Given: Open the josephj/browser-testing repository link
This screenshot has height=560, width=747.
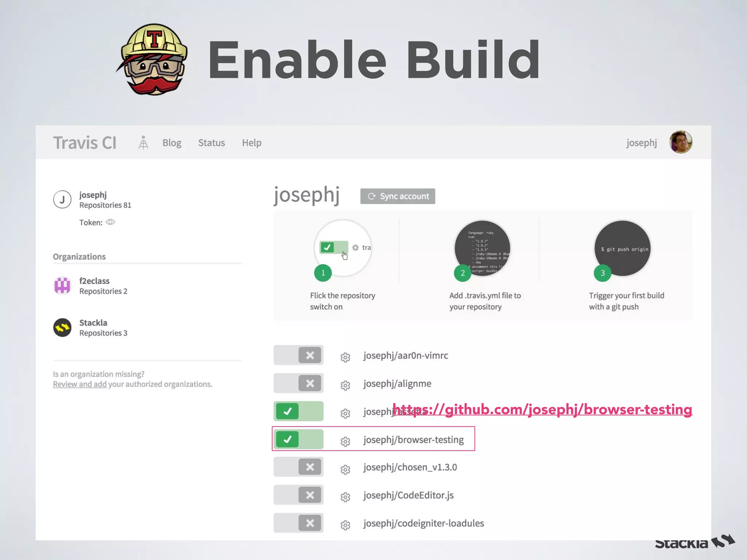Looking at the screenshot, I should coord(414,440).
